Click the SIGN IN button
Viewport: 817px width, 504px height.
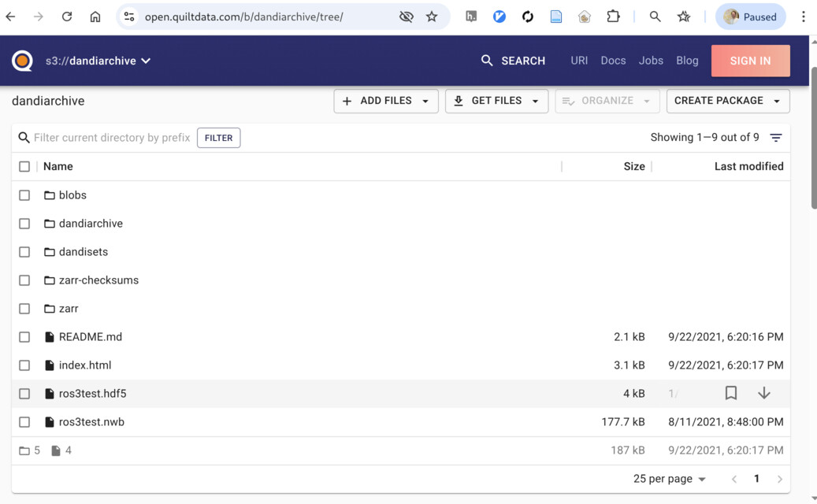point(750,61)
